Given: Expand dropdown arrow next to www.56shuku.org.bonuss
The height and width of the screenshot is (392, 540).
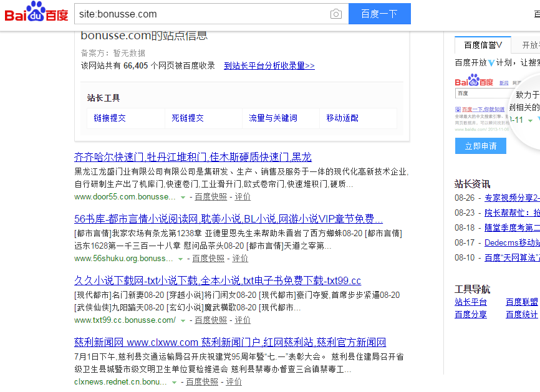Looking at the screenshot, I should (x=180, y=259).
